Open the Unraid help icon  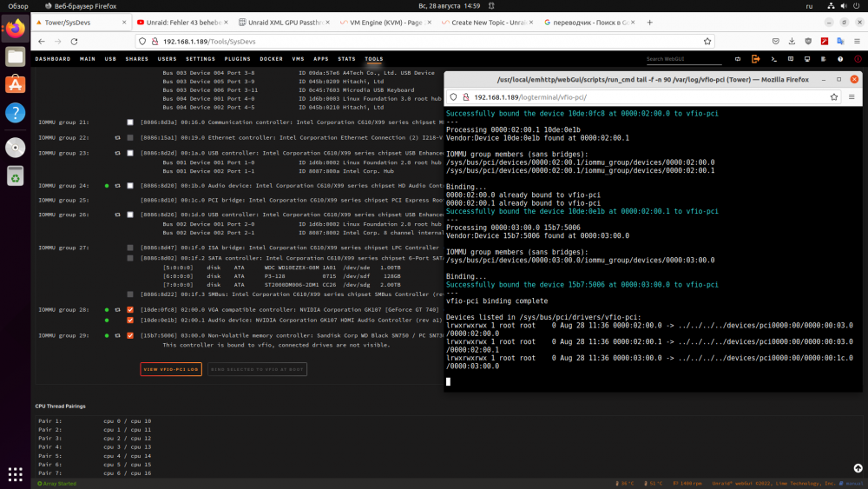coord(840,59)
